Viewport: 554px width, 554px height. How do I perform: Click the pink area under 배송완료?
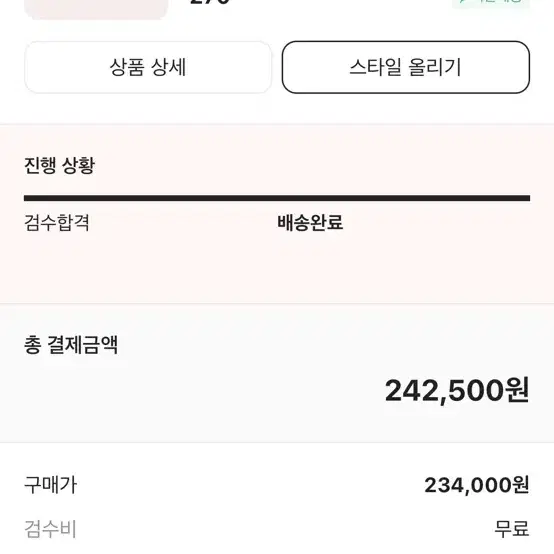pos(310,267)
